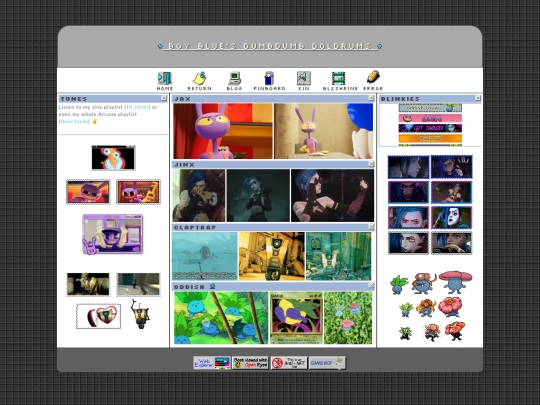540x405 pixels.
Task: Click the pink Vileplume sprite in middle row
Action: click(x=450, y=307)
